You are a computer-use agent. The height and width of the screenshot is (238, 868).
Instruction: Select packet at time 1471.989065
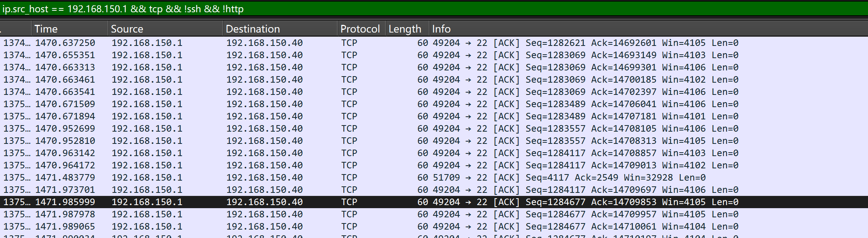434,227
